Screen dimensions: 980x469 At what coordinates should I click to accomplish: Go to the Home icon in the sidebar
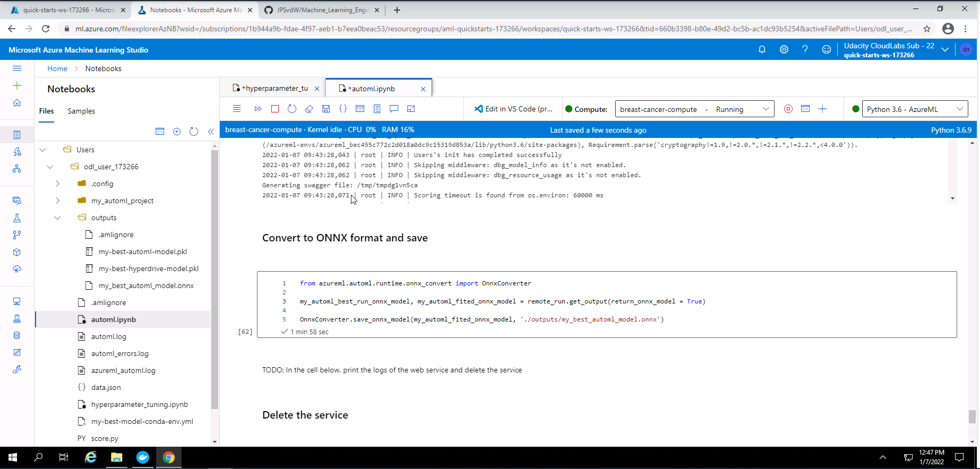(x=17, y=102)
